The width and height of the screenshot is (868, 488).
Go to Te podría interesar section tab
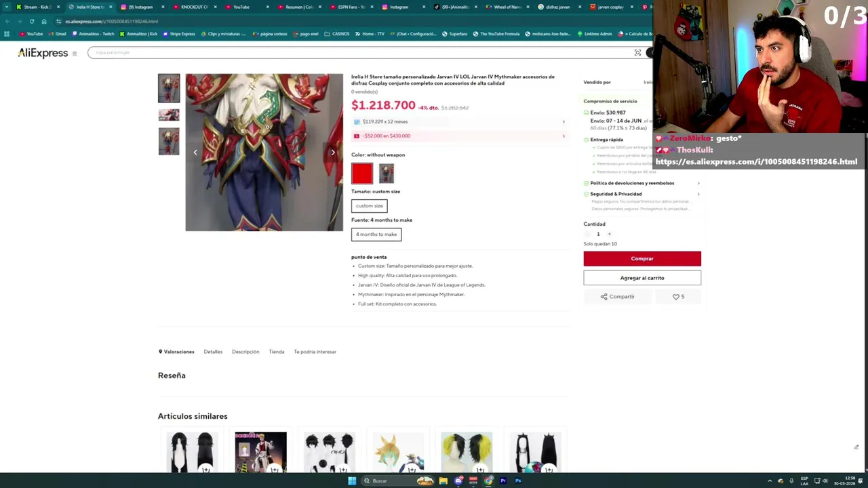click(x=315, y=352)
